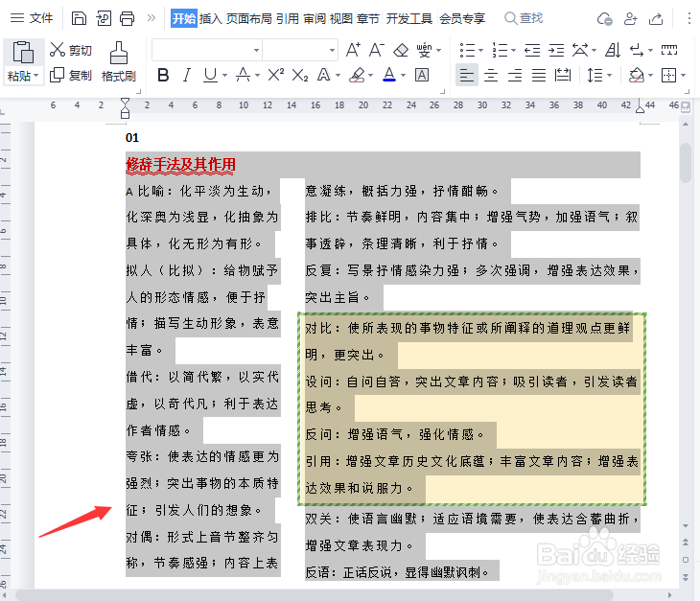The height and width of the screenshot is (601, 700).
Task: Click the increase indent icon
Action: click(x=556, y=50)
